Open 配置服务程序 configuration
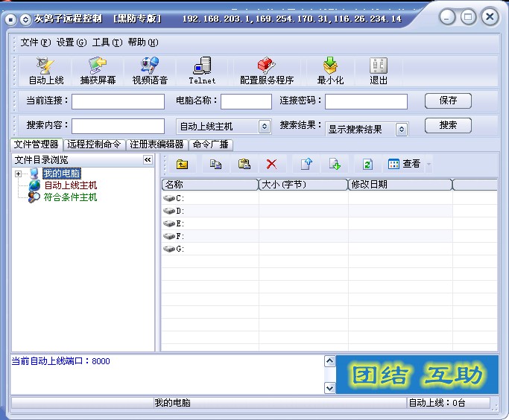509x420 pixels. 267,71
